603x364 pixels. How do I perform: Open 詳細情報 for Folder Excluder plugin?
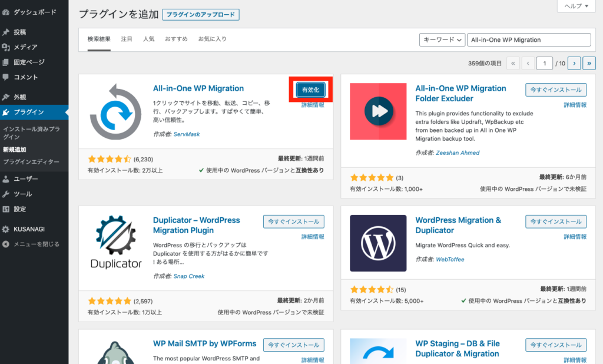(575, 105)
